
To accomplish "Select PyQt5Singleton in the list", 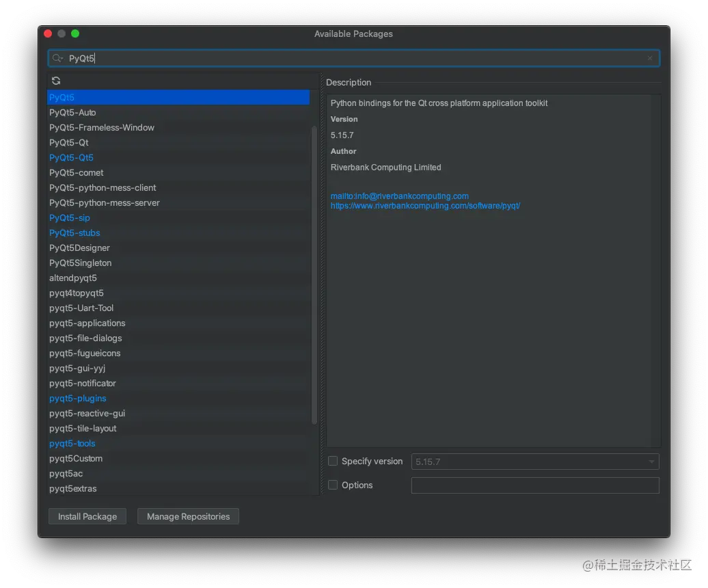I will pos(179,263).
